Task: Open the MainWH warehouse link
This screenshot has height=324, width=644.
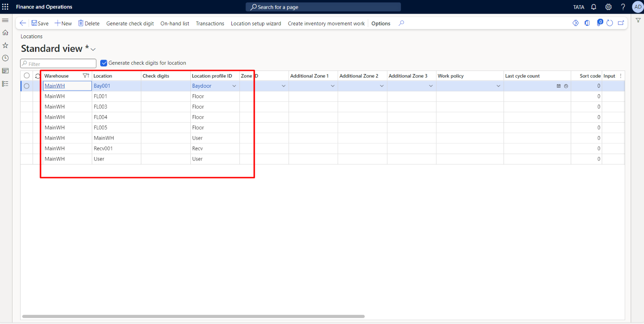Action: (x=55, y=86)
